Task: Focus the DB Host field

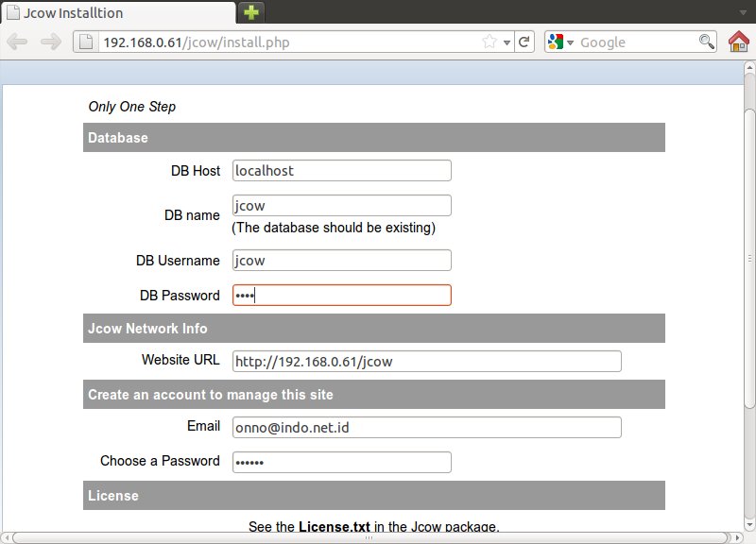Action: point(341,171)
